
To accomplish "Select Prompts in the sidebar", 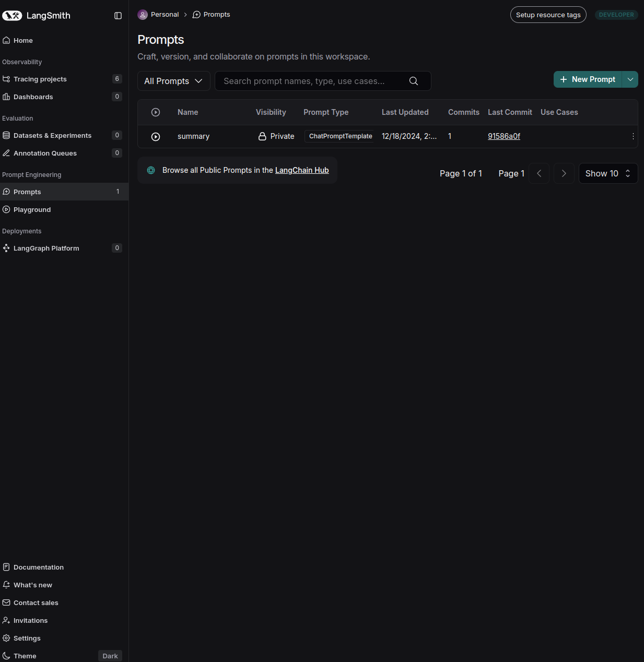I will click(64, 192).
